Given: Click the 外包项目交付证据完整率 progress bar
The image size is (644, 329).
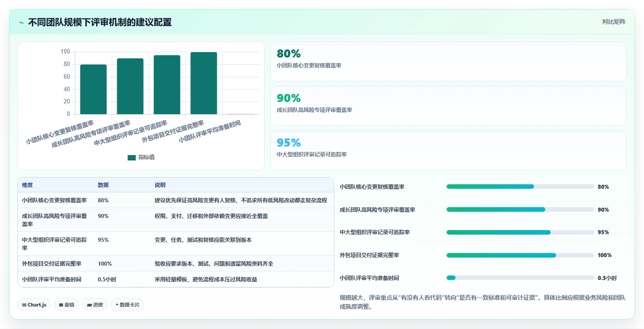Looking at the screenshot, I should click(x=520, y=255).
